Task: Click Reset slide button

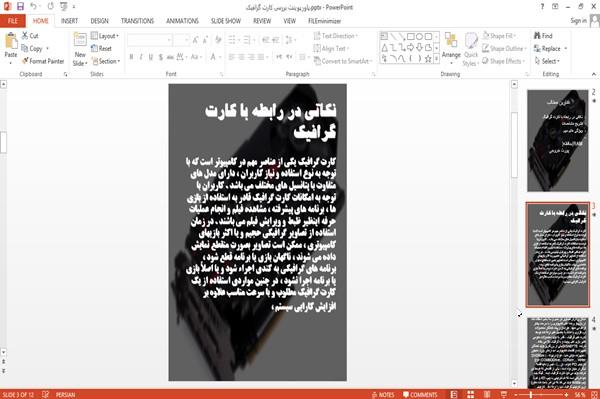Action: click(x=101, y=49)
